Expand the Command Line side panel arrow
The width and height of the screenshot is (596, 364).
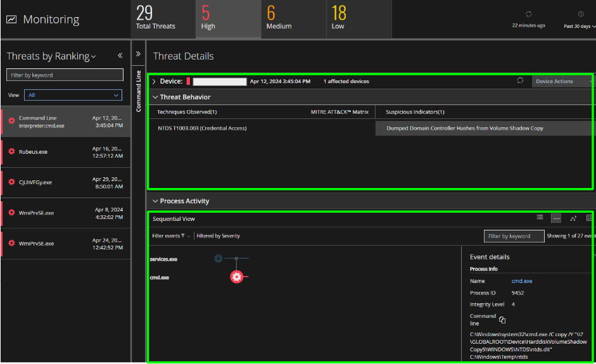(x=139, y=54)
